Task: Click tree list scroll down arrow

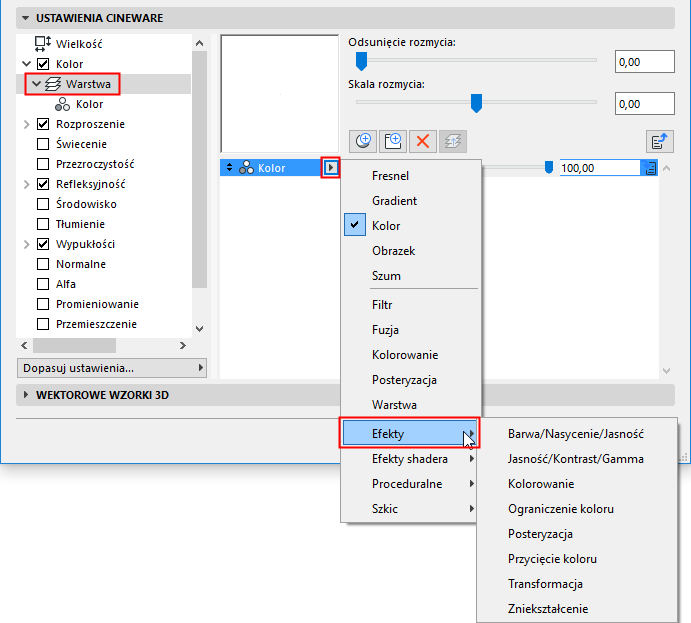Action: [200, 329]
